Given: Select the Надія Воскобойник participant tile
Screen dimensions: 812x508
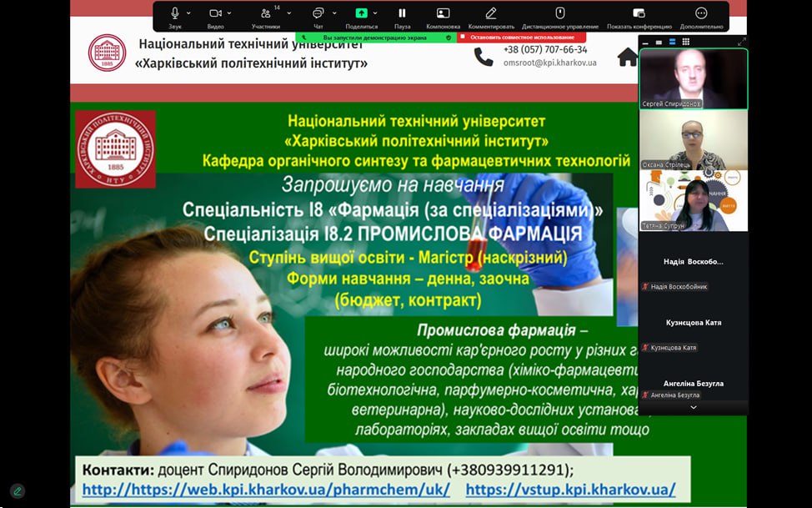Looking at the screenshot, I should (x=694, y=262).
